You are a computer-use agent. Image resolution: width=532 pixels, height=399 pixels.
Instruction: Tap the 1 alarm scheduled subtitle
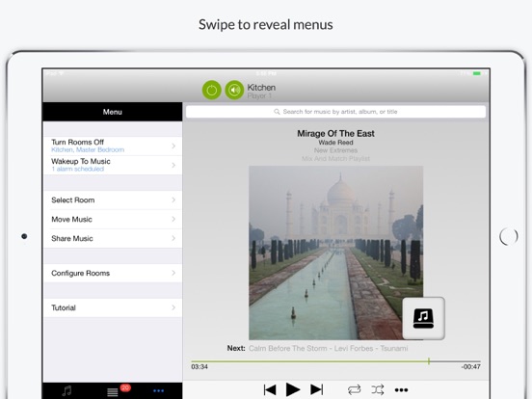78,169
